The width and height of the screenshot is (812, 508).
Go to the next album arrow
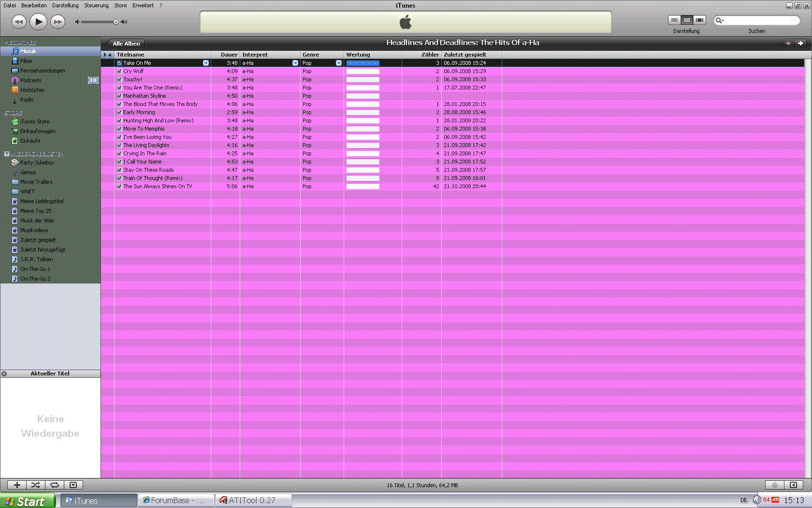pos(800,43)
